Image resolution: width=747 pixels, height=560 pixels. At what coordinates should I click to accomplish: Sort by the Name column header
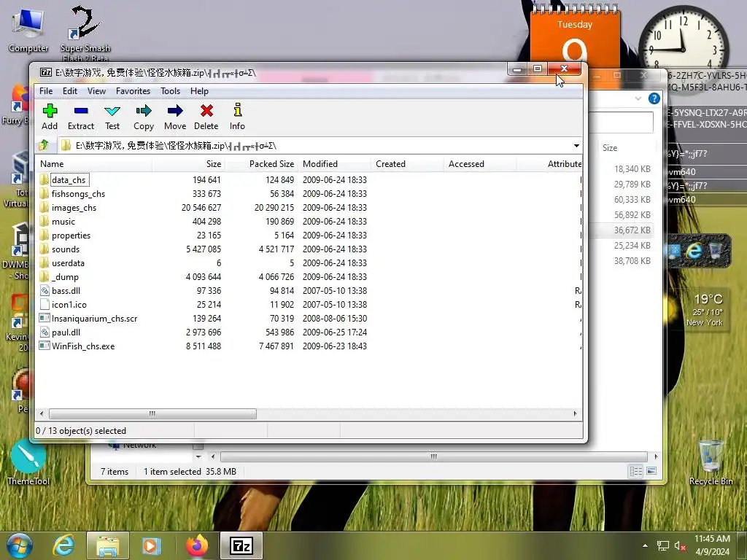point(93,164)
